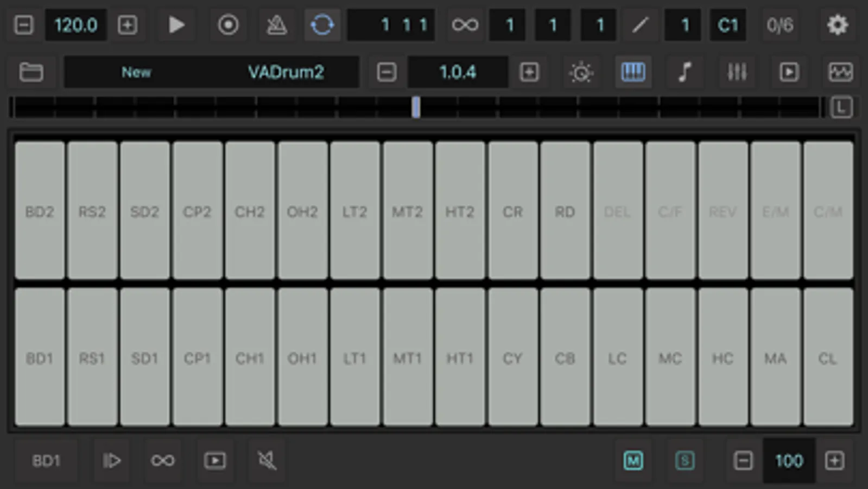Increase the 1.0.4 value with plus
The height and width of the screenshot is (489, 868).
529,72
